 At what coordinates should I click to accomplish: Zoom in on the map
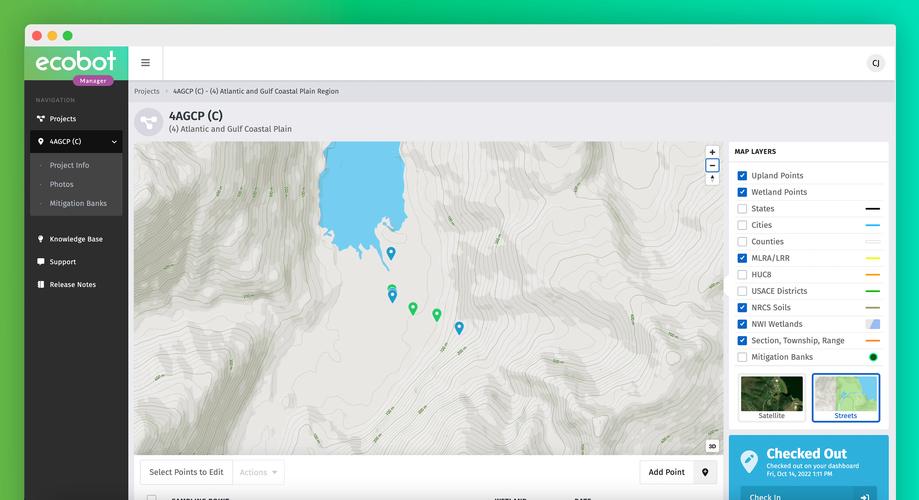(x=712, y=152)
